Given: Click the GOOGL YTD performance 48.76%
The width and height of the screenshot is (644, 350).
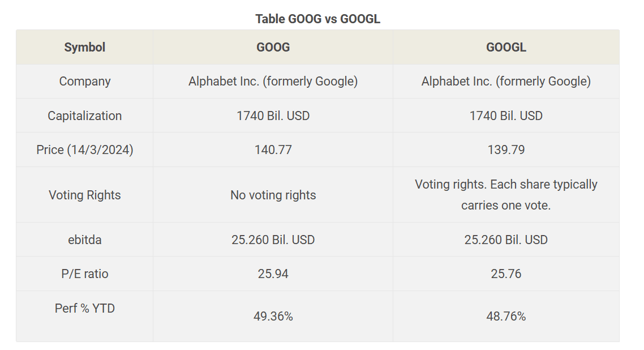Looking at the screenshot, I should pos(506,316).
